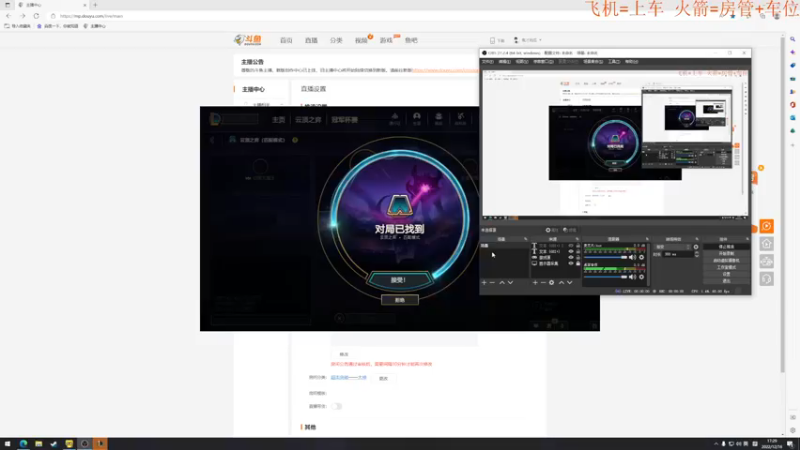This screenshot has height=450, width=800.
Task: Accept the match with the 接受! button
Action: (x=399, y=280)
